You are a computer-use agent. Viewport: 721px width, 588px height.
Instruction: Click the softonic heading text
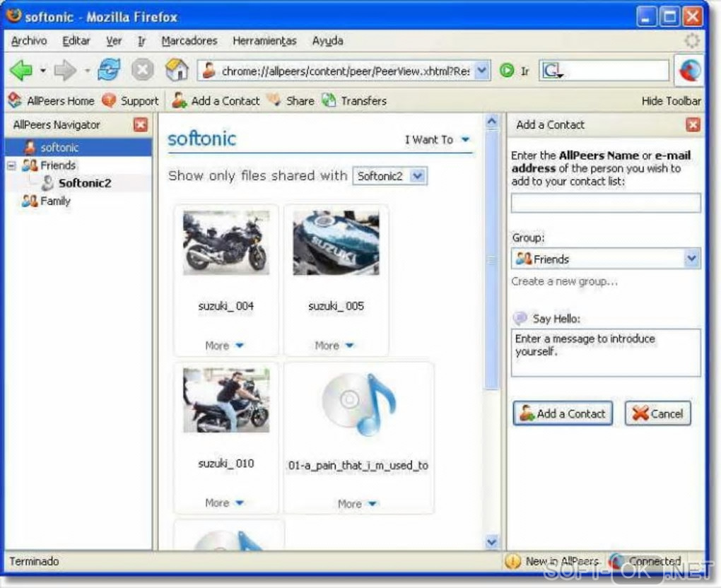[202, 139]
